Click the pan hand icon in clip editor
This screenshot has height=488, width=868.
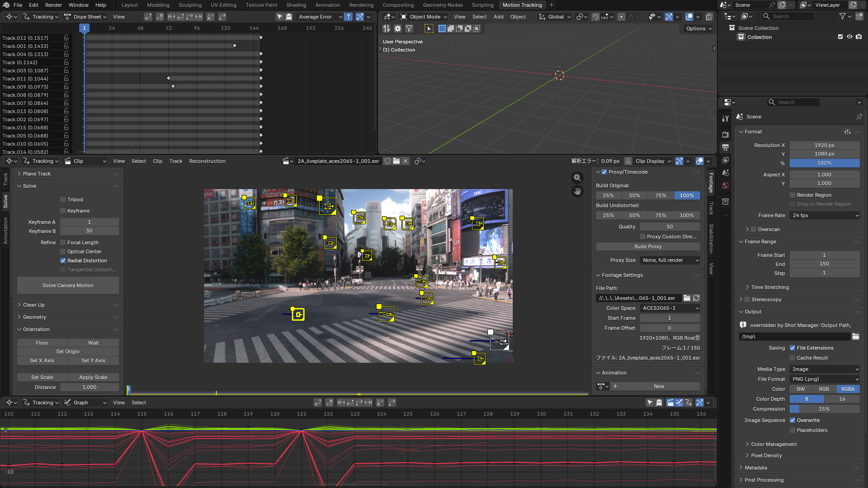coord(577,192)
